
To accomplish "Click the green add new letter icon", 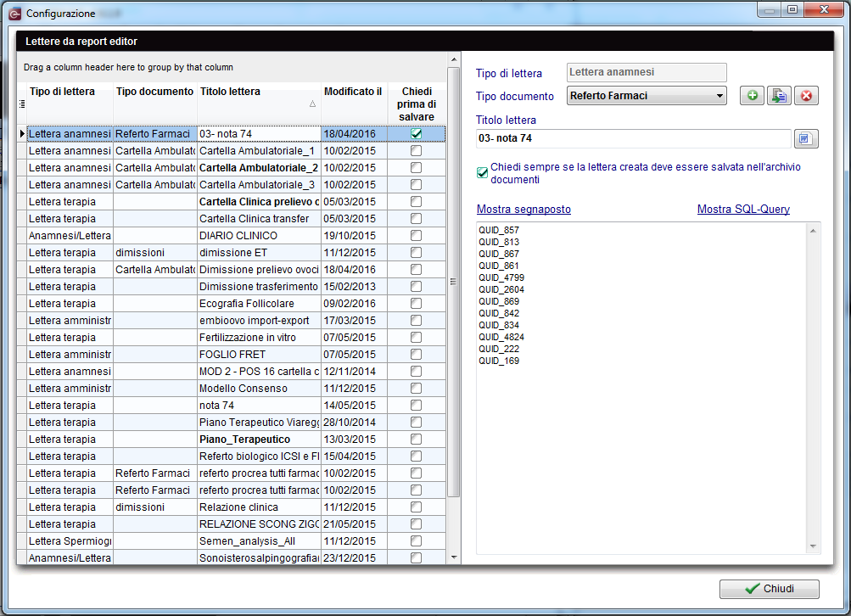I will (x=752, y=96).
